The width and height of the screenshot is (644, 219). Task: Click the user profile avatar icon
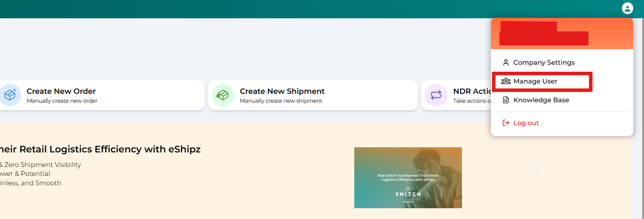pyautogui.click(x=627, y=8)
